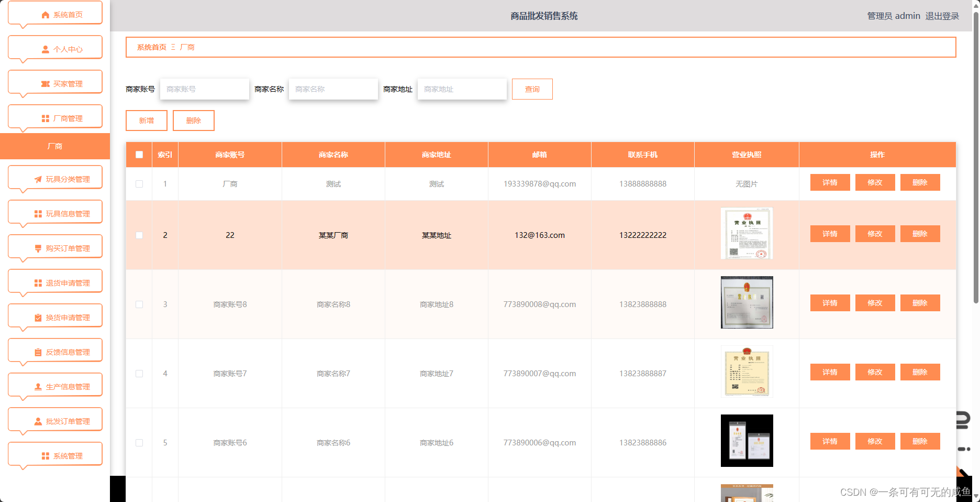This screenshot has width=980, height=502.
Task: Click the user icon beside 生产信息管理
Action: click(38, 387)
